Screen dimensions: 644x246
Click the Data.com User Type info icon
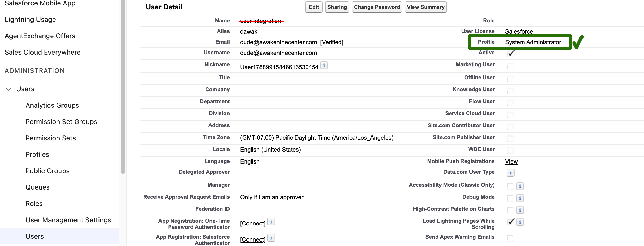pos(510,173)
